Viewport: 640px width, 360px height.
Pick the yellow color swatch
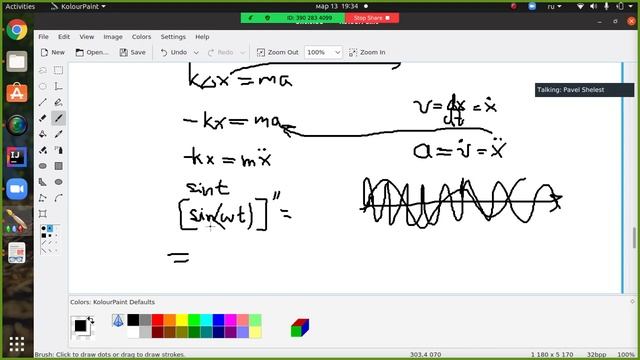182,320
